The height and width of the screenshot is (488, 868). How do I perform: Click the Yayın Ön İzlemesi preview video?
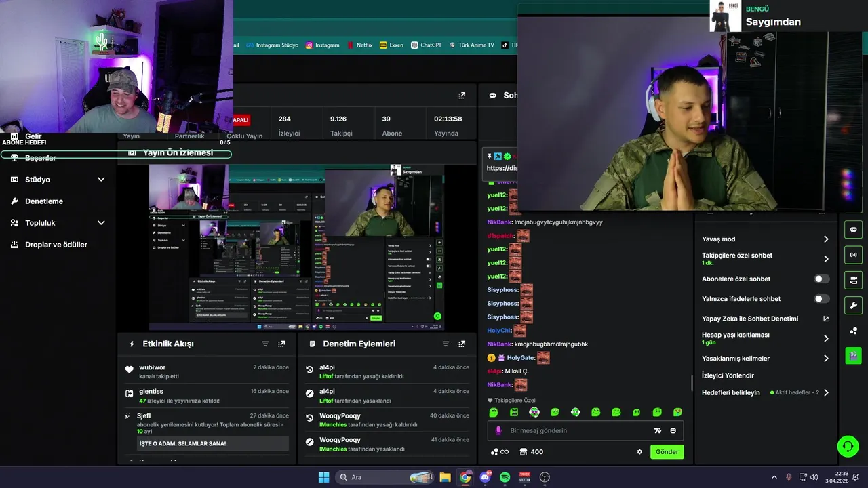pyautogui.click(x=296, y=247)
